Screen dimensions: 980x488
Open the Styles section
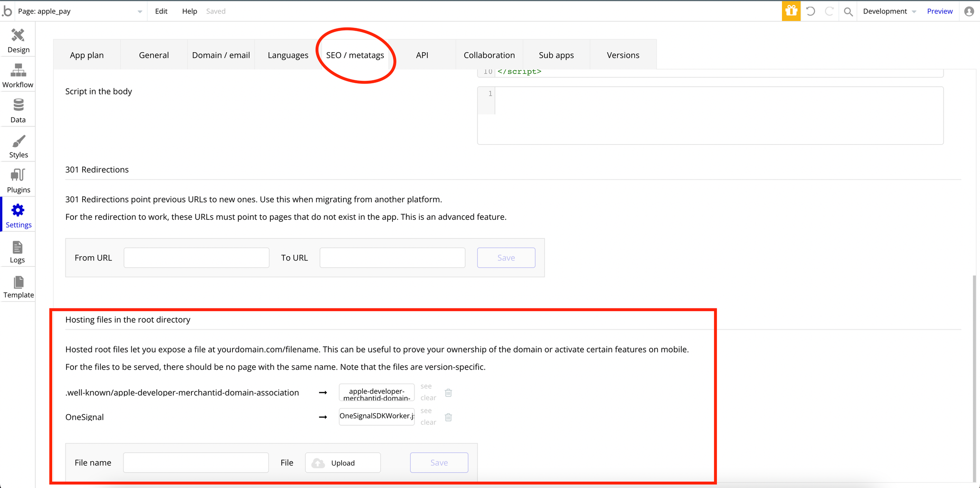coord(18,146)
